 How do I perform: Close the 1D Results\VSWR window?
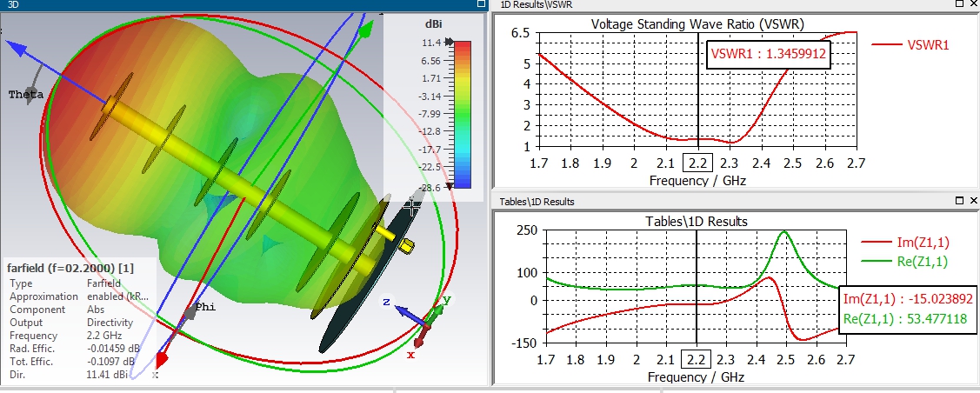click(973, 3)
